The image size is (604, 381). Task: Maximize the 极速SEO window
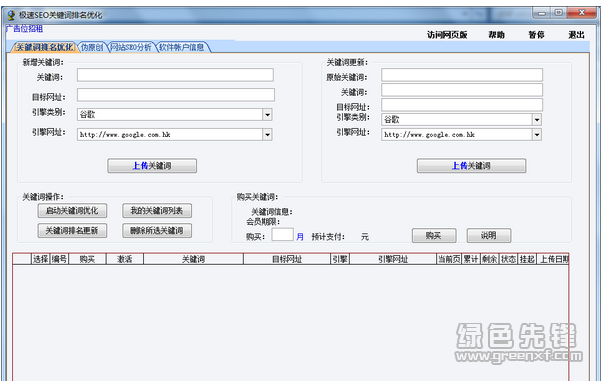tap(559, 13)
